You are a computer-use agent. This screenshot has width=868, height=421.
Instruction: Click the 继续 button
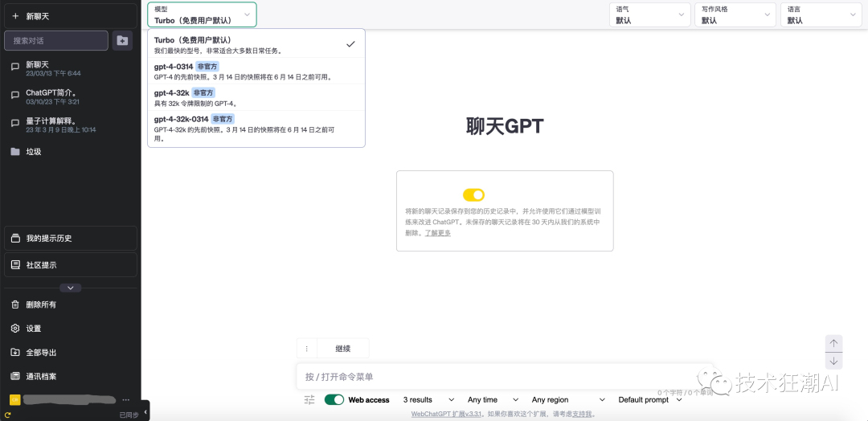343,349
